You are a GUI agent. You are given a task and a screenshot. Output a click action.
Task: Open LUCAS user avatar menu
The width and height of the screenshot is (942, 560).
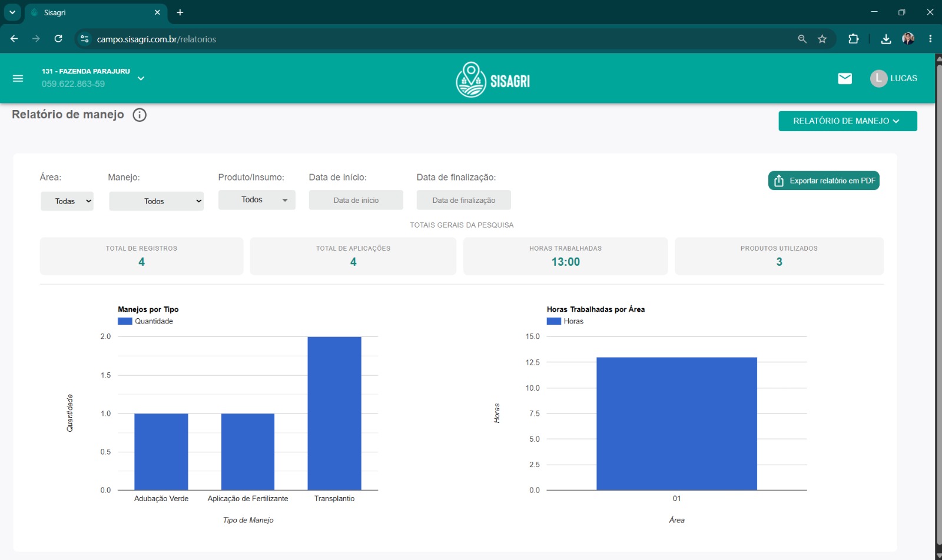893,78
